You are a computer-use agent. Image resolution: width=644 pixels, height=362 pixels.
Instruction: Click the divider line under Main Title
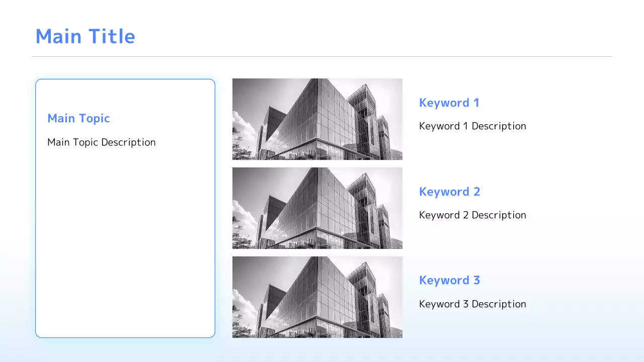point(322,57)
